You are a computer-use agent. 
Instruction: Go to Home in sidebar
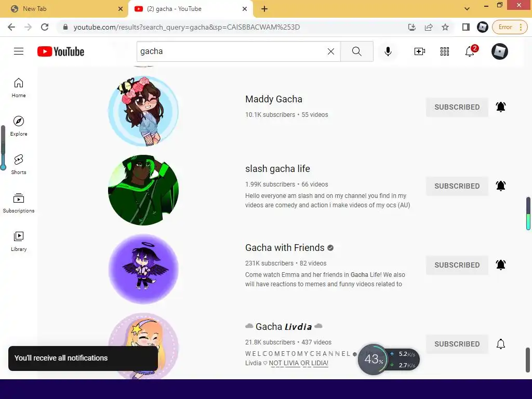coord(19,88)
